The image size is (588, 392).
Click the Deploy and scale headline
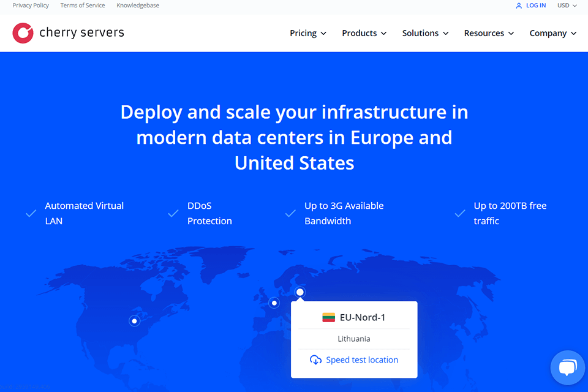(295, 137)
